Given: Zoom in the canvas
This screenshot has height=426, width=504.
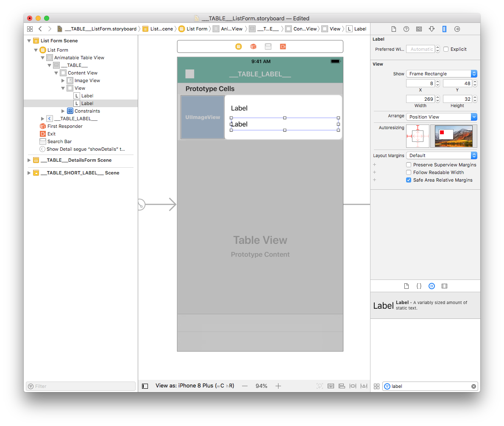Looking at the screenshot, I should pos(278,386).
